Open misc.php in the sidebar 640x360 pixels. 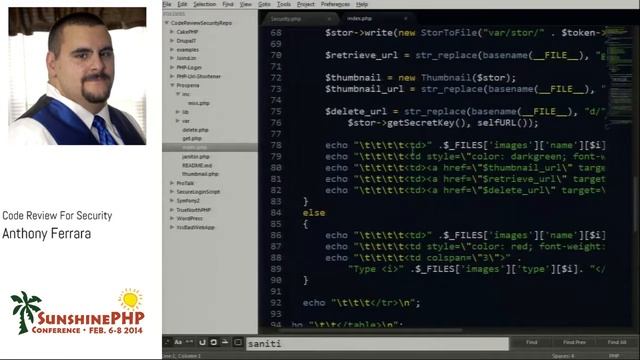199,103
